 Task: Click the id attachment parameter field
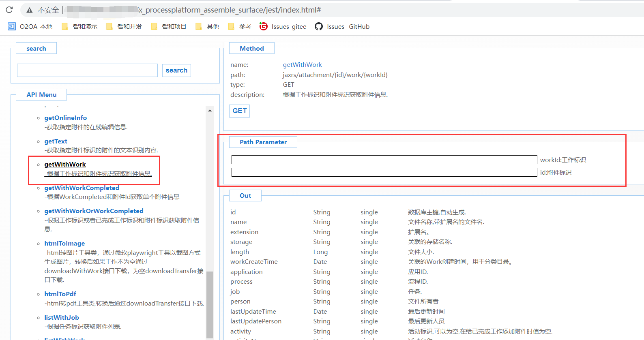[x=384, y=172]
